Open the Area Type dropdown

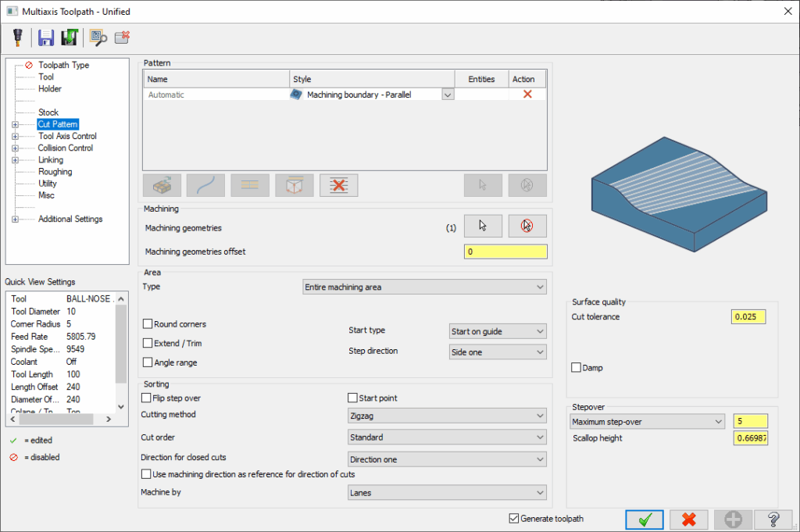click(x=424, y=287)
